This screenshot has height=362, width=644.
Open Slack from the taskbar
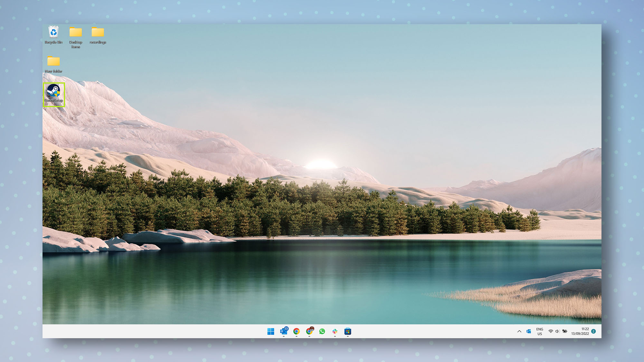(335, 331)
